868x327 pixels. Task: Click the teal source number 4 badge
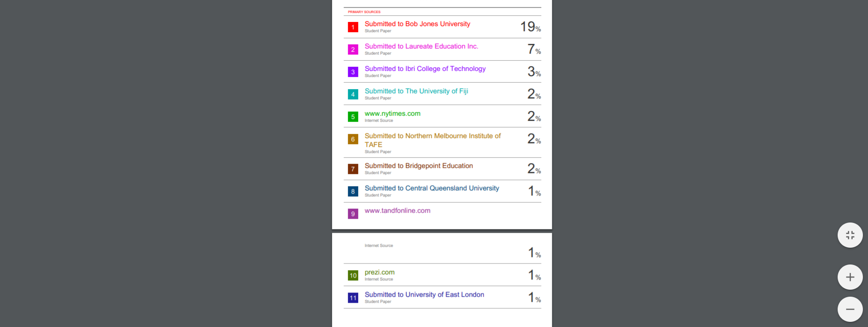pyautogui.click(x=353, y=94)
